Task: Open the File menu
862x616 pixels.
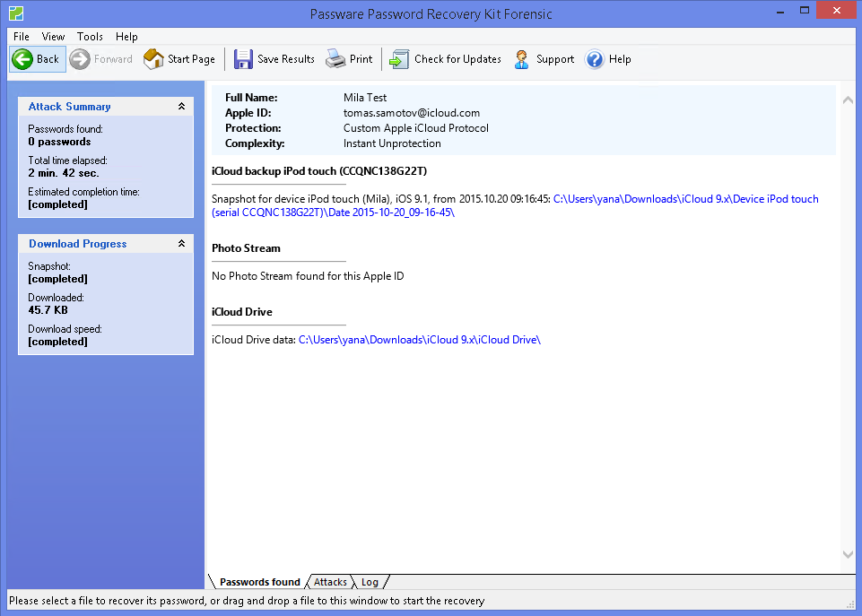Action: pyautogui.click(x=22, y=37)
